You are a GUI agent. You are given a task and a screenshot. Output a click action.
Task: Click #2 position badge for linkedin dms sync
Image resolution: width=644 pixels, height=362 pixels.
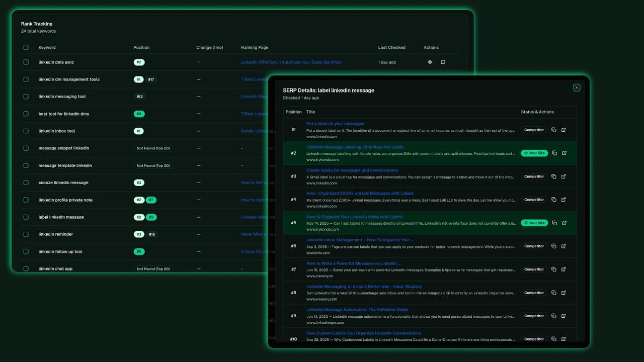coord(139,62)
